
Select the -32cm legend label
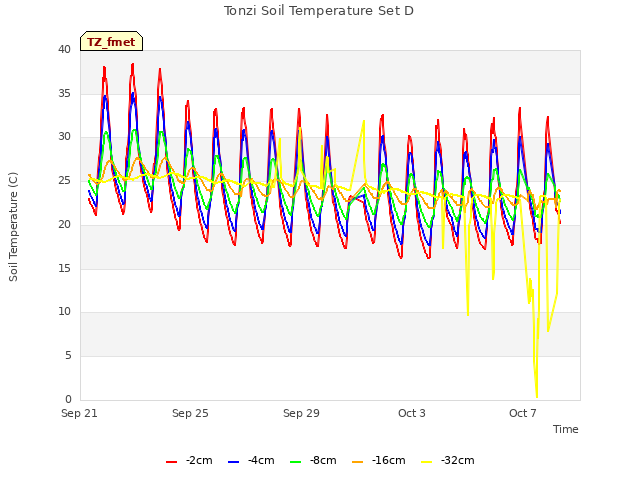pos(458,460)
